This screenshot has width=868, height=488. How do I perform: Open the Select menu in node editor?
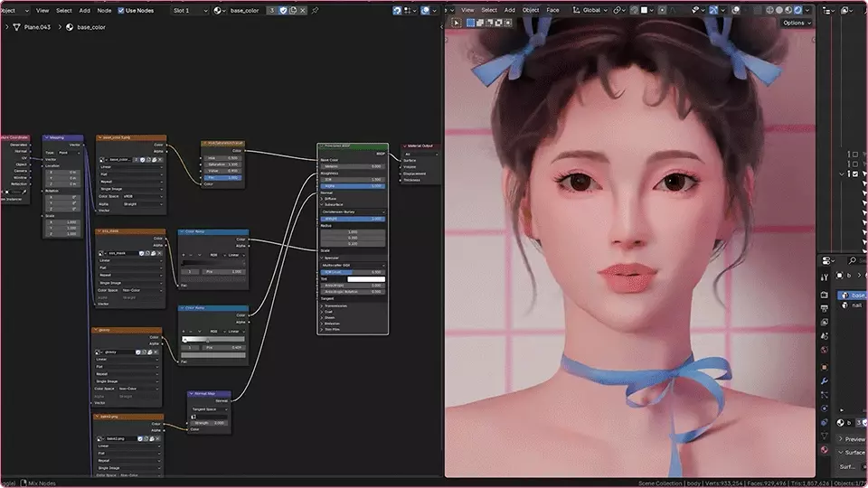63,11
